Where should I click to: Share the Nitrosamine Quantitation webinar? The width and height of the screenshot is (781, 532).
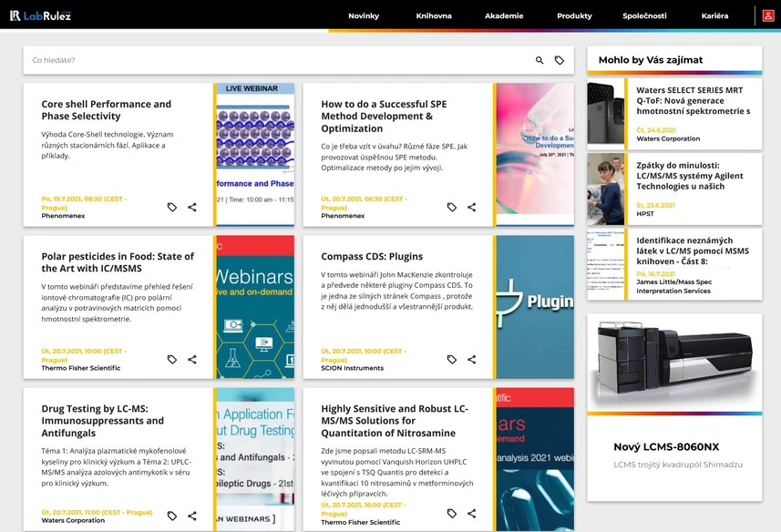[472, 514]
